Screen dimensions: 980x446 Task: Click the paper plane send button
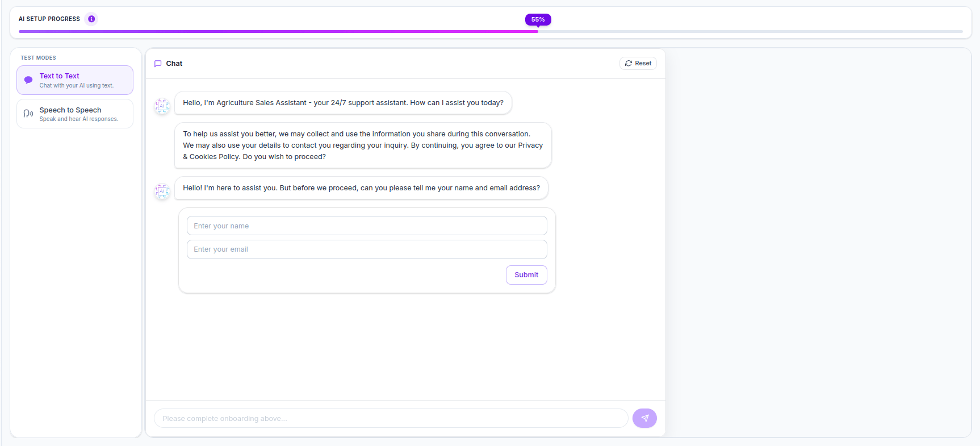[644, 418]
